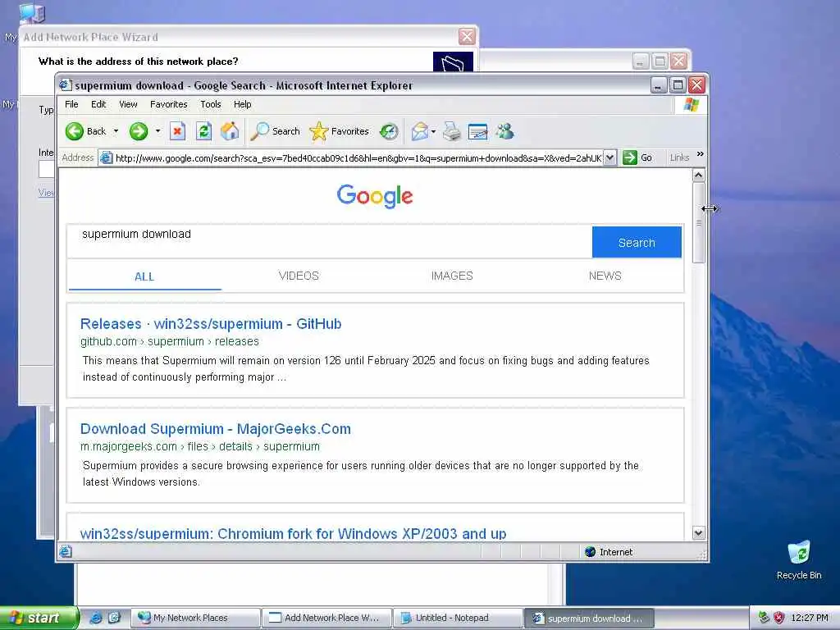Switch to Add Network Place Wizard taskbar button
Image resolution: width=840 pixels, height=630 pixels.
[327, 618]
